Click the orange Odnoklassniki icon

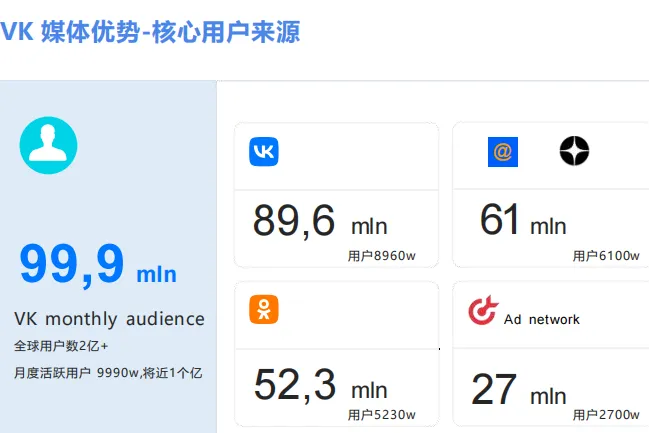(x=264, y=309)
